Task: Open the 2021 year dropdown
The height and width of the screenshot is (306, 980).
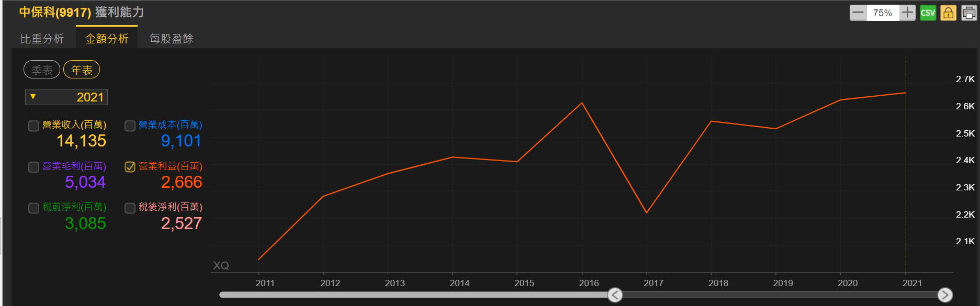Action: pos(66,97)
